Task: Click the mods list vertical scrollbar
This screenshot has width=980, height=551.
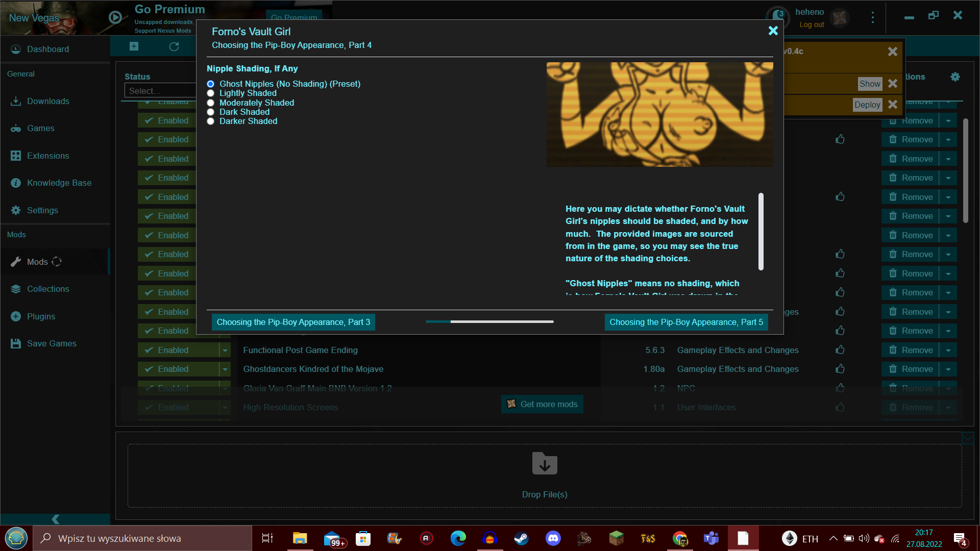Action: click(x=965, y=170)
